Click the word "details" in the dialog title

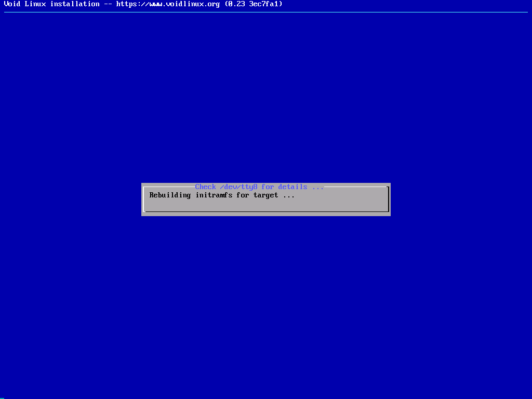click(292, 187)
